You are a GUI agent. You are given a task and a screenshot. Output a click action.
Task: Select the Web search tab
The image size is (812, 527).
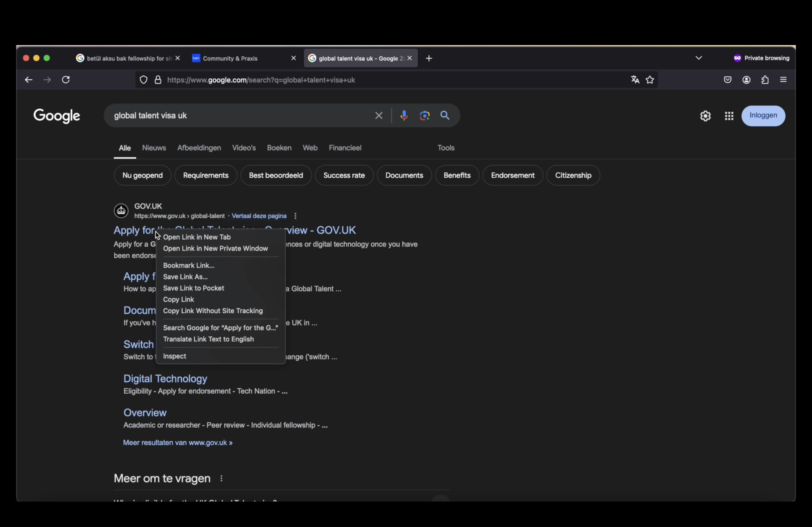pyautogui.click(x=310, y=148)
